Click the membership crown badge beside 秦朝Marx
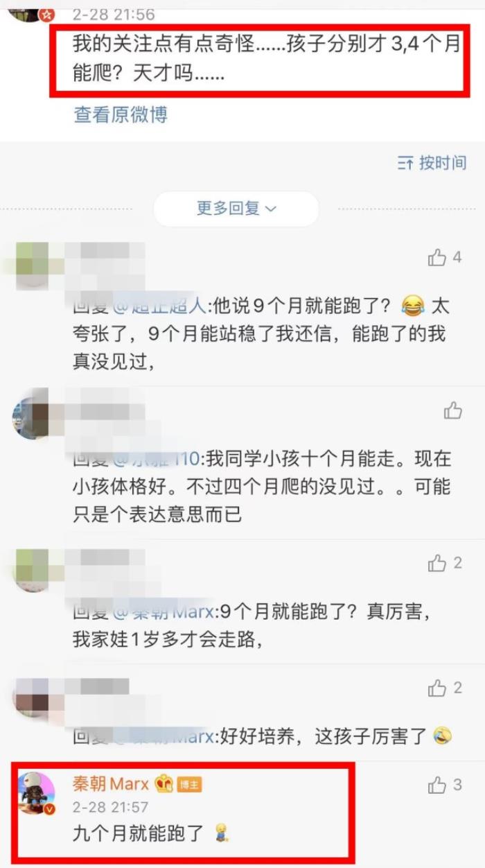Screen dimensions: 485x868 (164, 784)
